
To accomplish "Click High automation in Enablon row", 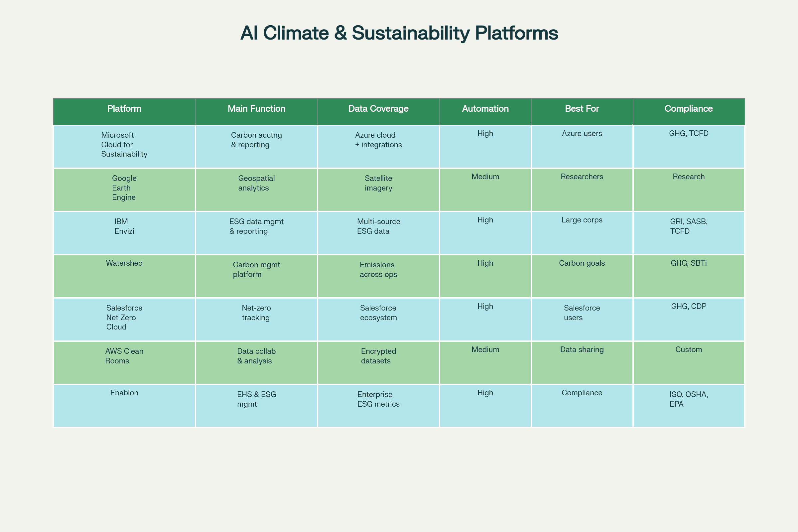I will coord(485,406).
